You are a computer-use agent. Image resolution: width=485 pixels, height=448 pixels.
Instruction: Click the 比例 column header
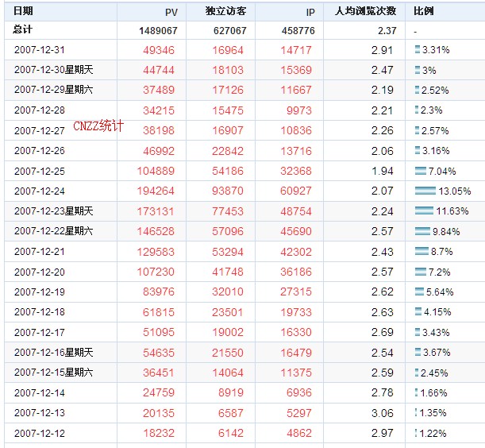424,11
